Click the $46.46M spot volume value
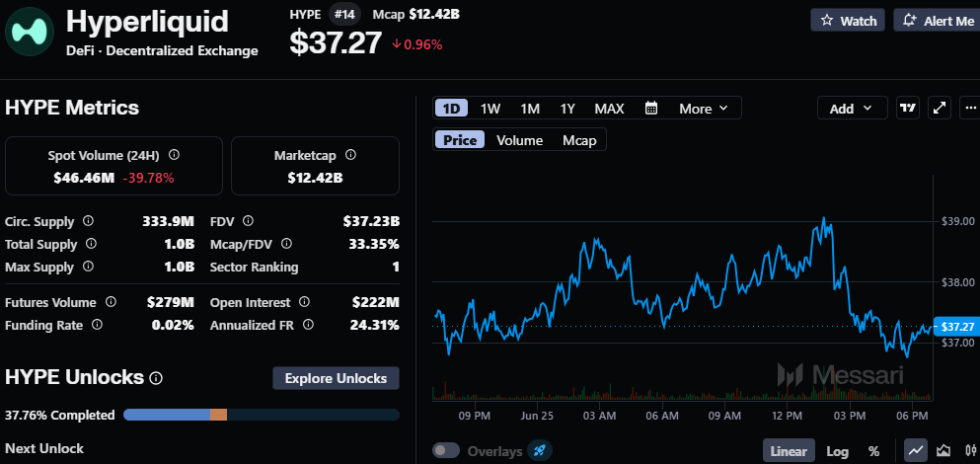 tap(84, 179)
